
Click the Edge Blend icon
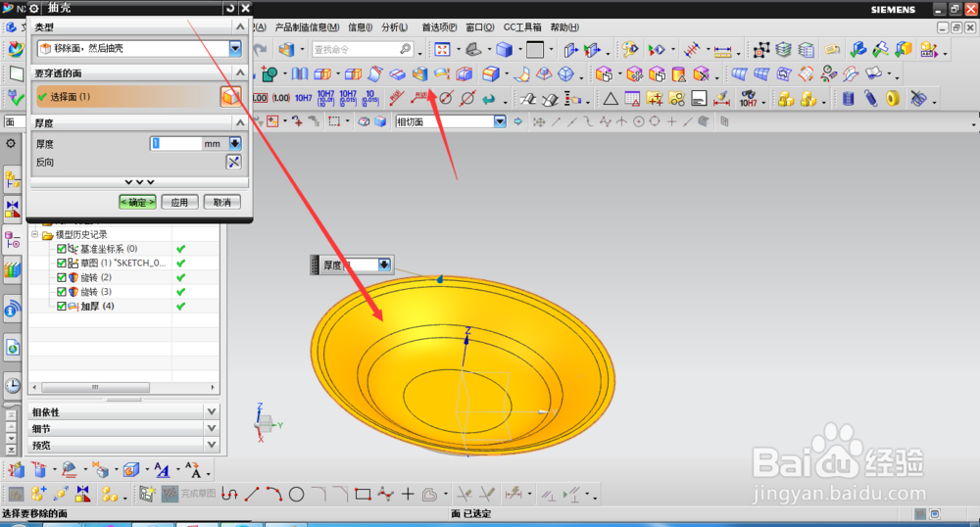[x=491, y=74]
